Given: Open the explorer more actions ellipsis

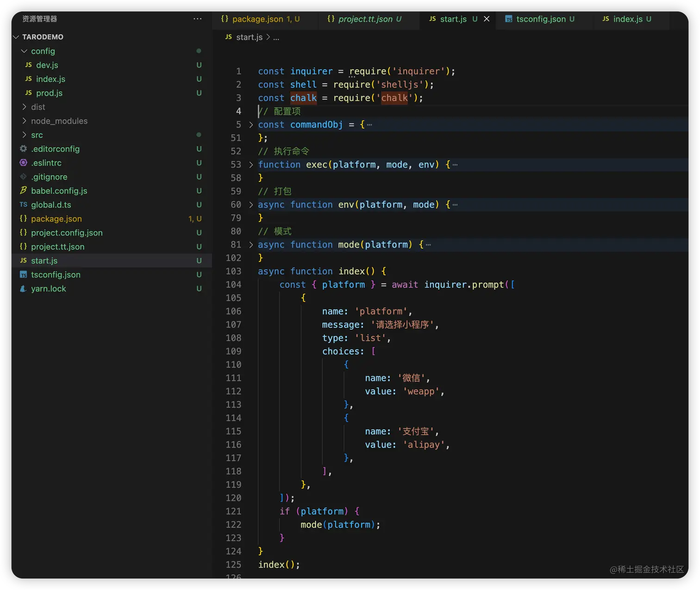Looking at the screenshot, I should [198, 19].
